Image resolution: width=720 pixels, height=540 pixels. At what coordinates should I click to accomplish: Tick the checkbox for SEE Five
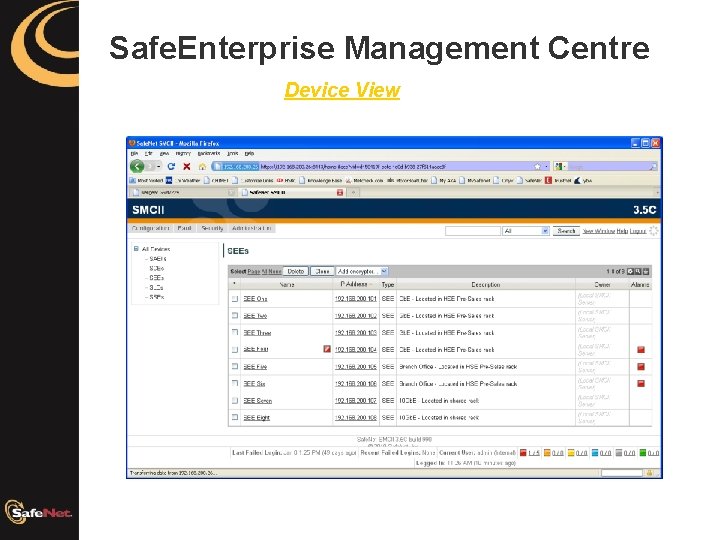235,366
